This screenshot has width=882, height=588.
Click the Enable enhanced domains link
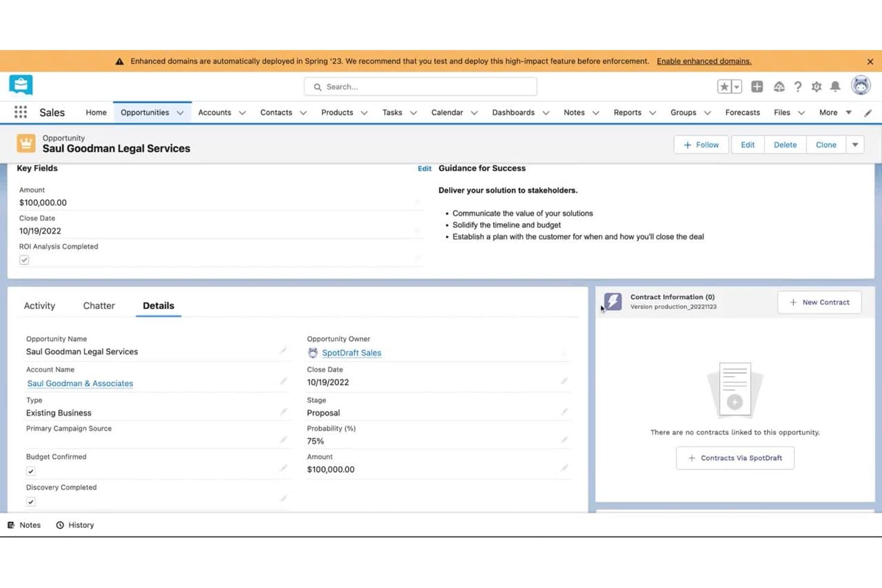[x=704, y=61]
